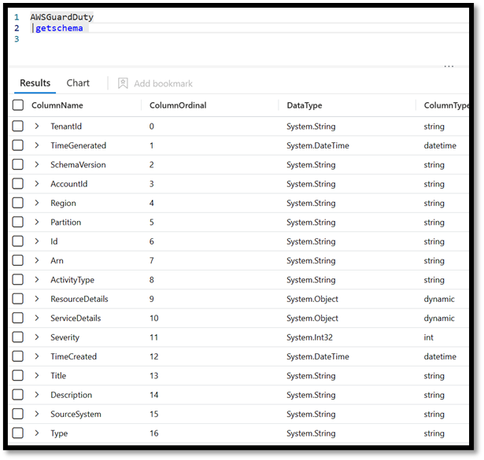
Task: Click empty line 3 in query editor
Action: pos(233,39)
